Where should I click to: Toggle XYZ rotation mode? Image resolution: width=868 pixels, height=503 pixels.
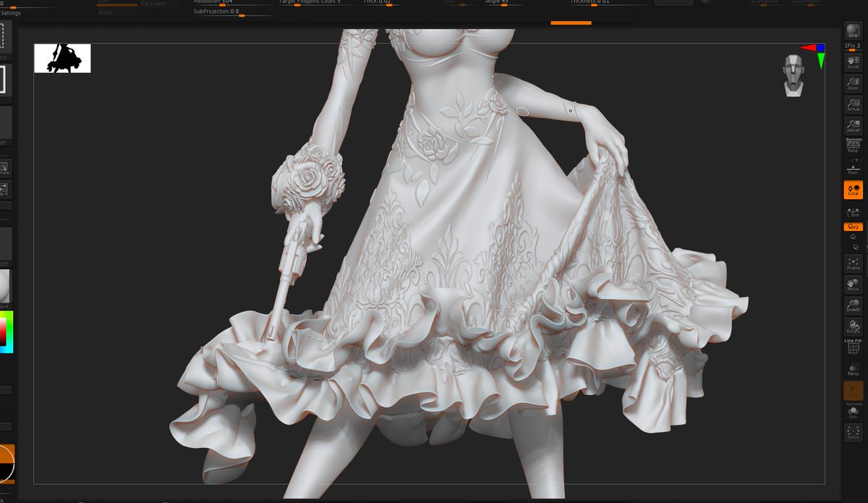(x=853, y=227)
